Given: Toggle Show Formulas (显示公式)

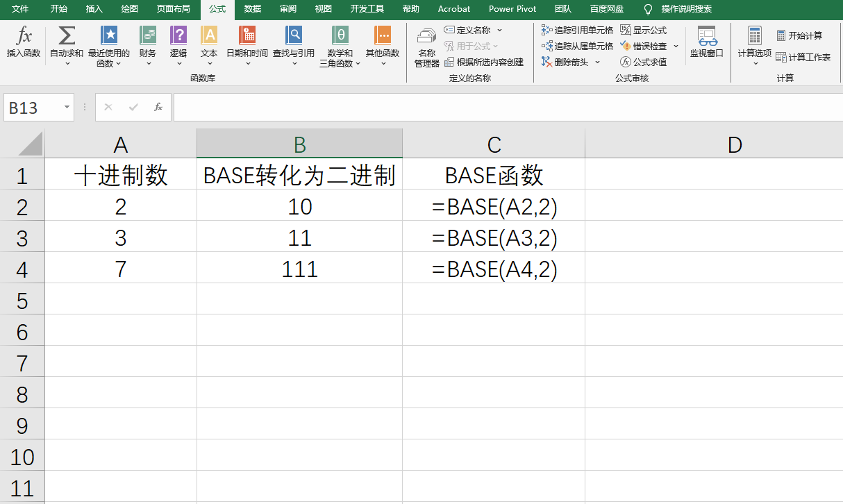Looking at the screenshot, I should 643,30.
